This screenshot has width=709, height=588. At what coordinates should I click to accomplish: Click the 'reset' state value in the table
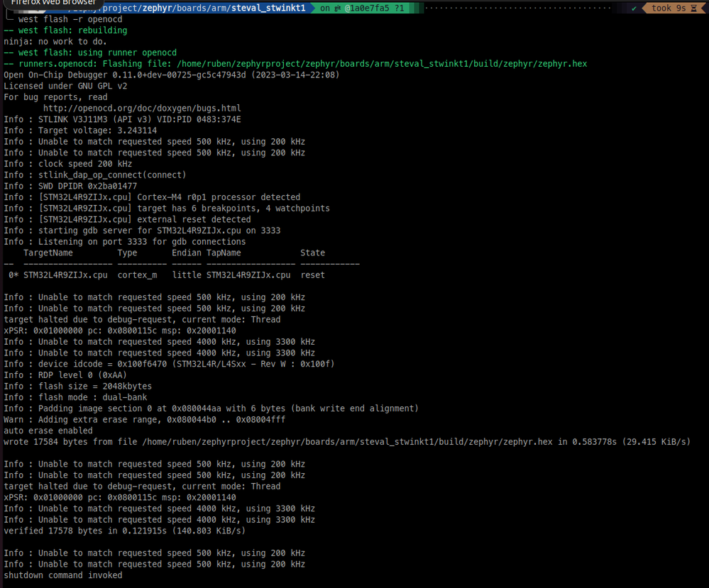[312, 274]
